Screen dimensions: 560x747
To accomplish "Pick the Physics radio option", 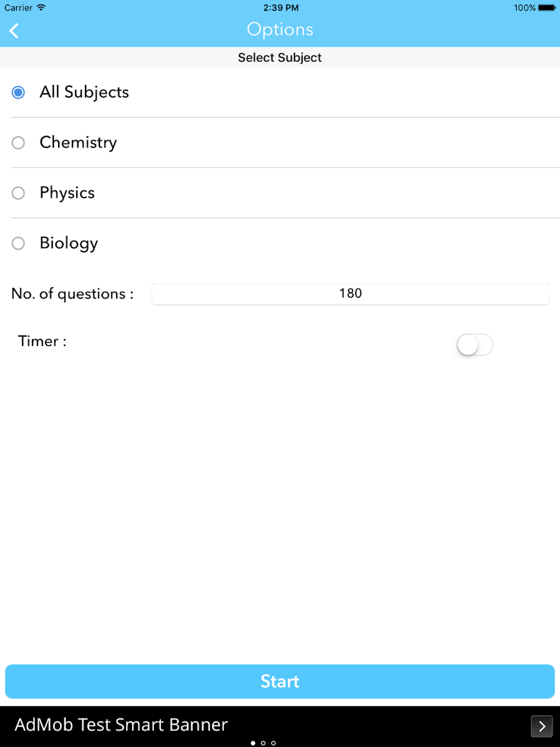I will tap(18, 193).
